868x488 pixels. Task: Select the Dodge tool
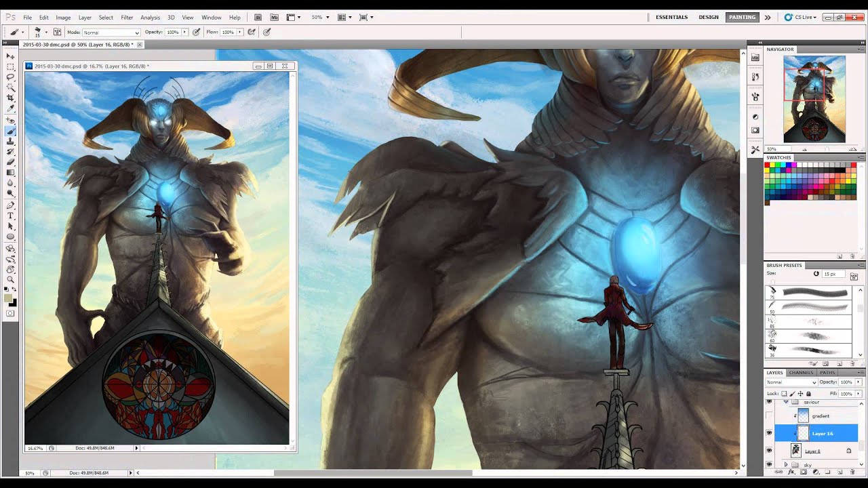click(10, 192)
